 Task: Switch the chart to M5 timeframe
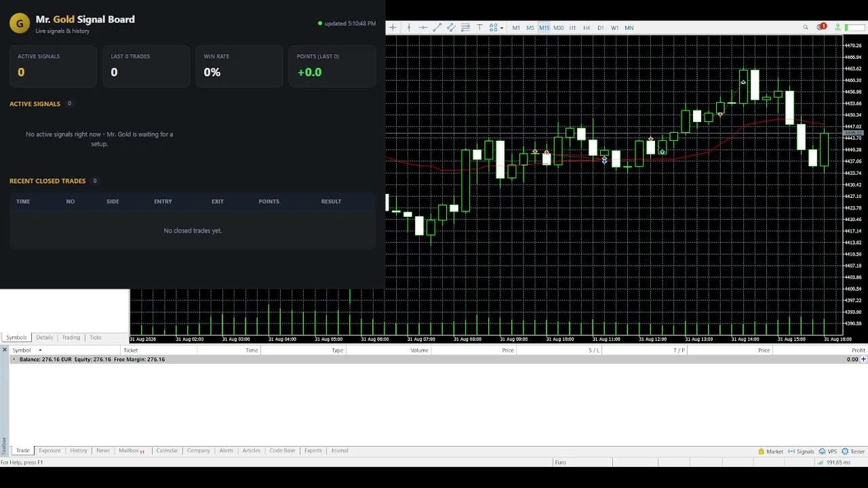click(x=530, y=28)
